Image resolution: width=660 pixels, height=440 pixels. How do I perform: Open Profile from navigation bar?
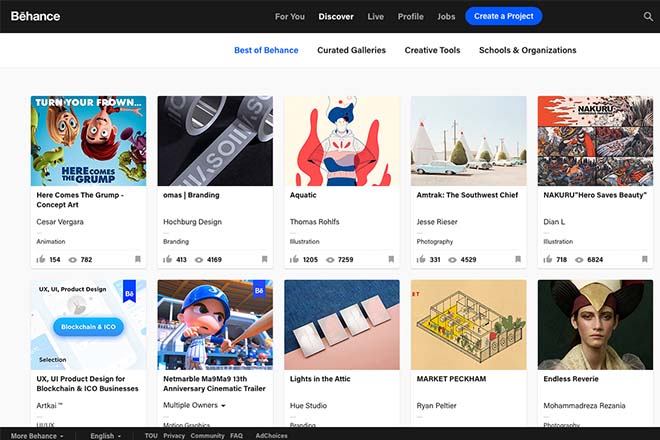(410, 16)
